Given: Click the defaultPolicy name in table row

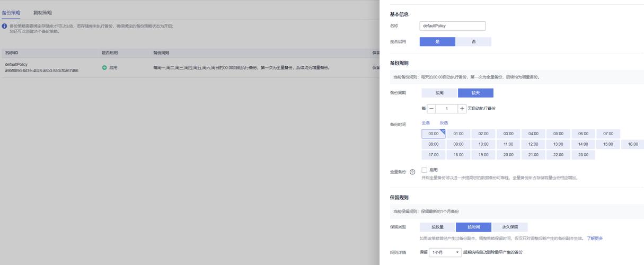Looking at the screenshot, I should coord(16,64).
